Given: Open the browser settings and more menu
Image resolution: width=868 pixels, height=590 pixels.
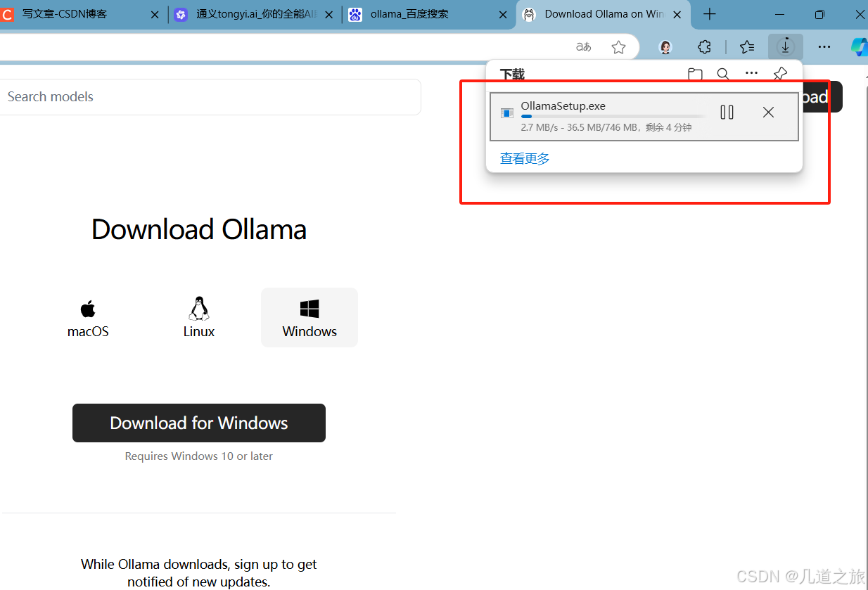Looking at the screenshot, I should point(824,47).
